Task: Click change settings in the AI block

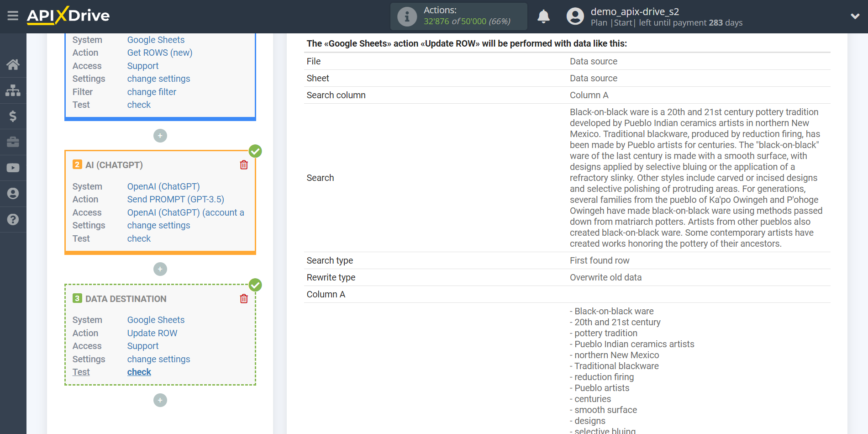Action: point(158,225)
